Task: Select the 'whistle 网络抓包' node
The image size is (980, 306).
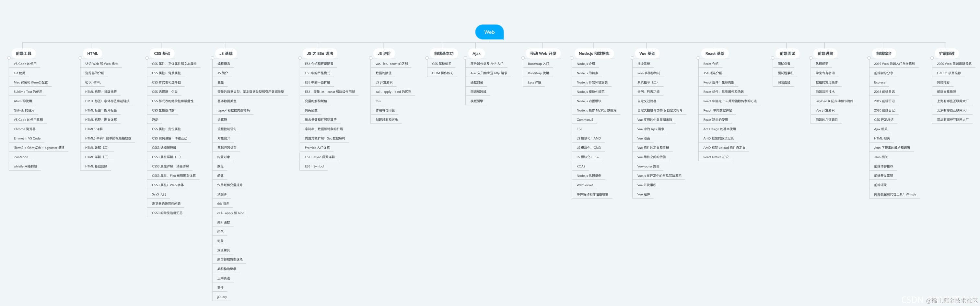Action: tap(25, 166)
